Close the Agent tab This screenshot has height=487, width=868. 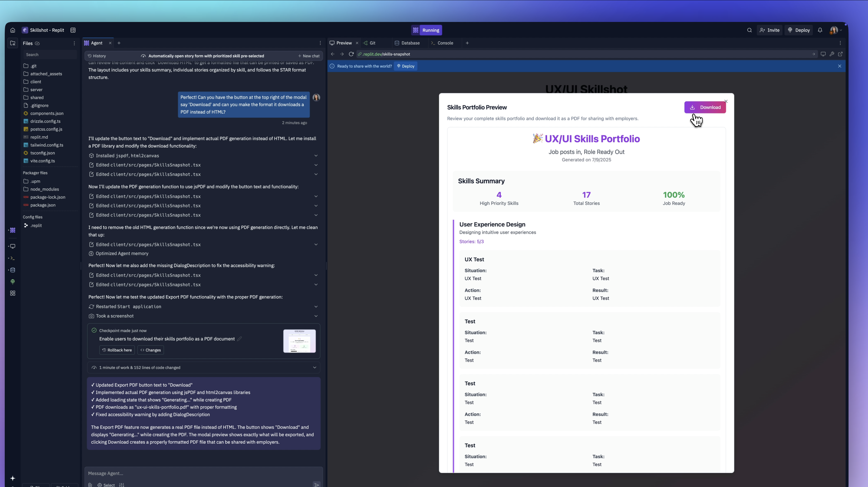click(x=110, y=43)
